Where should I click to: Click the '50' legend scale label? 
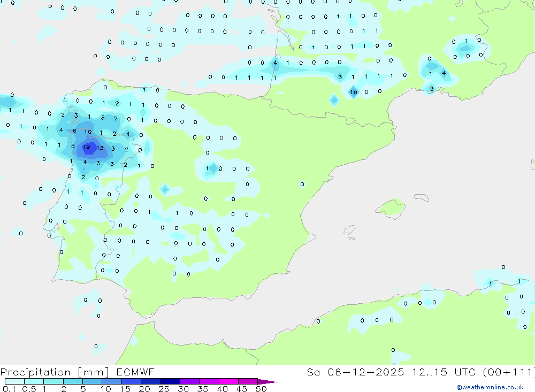click(261, 389)
